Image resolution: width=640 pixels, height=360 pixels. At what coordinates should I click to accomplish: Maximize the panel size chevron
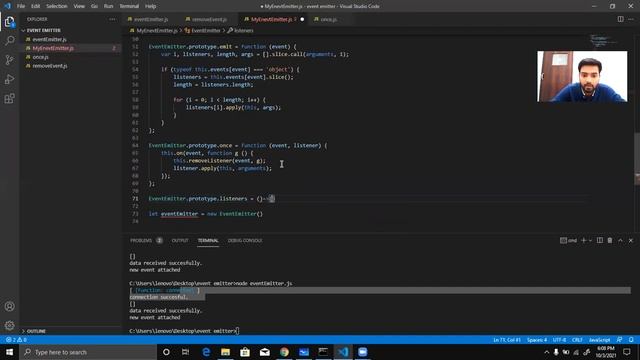620,240
